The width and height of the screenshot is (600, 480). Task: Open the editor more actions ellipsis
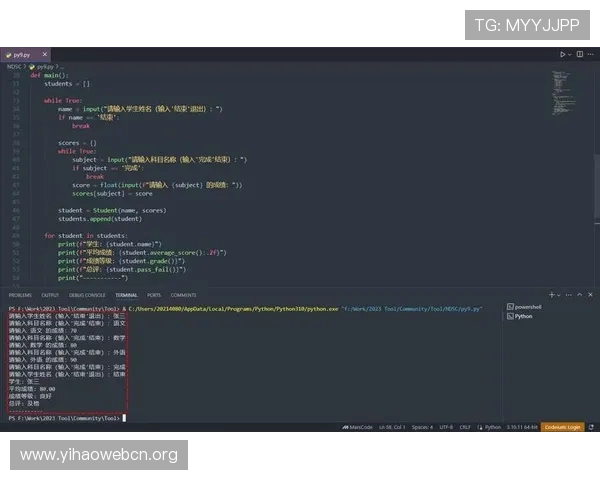590,54
